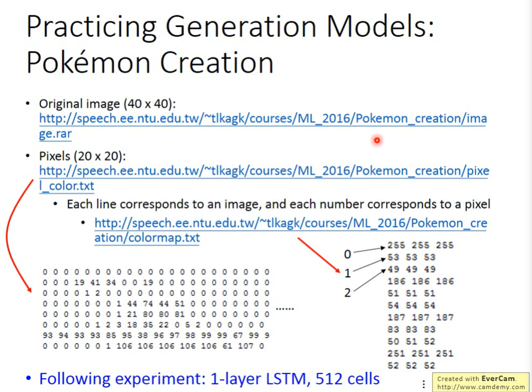Click the 'Created with EverCam' text
This screenshot has width=532, height=392.
coord(477,378)
